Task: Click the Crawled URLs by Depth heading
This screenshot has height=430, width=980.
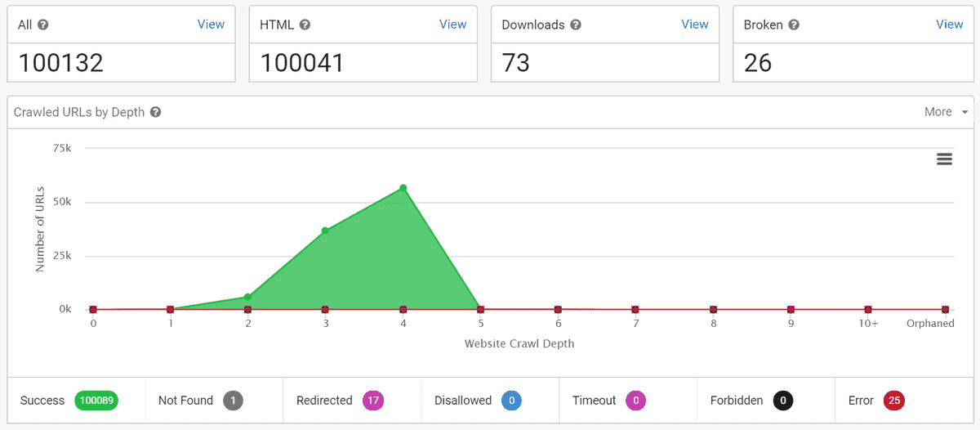Action: 79,112
